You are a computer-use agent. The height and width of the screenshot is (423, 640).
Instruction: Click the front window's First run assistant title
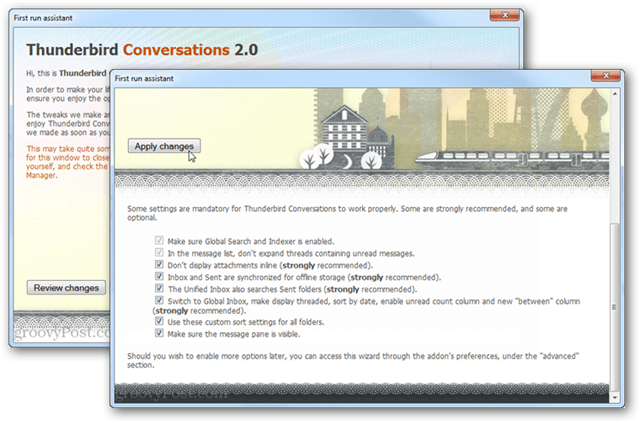tap(144, 78)
